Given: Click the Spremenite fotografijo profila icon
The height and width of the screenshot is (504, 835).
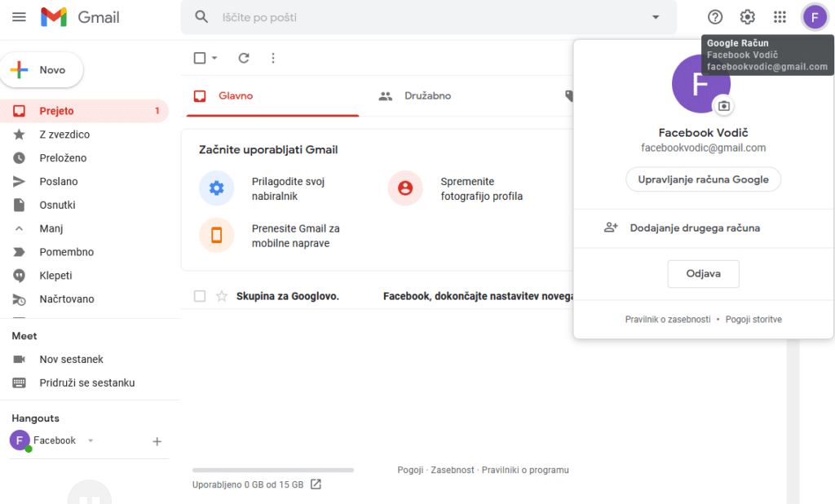Looking at the screenshot, I should (405, 188).
